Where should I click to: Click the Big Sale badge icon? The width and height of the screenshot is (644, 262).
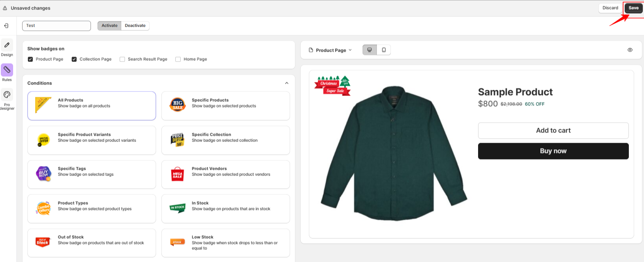click(177, 105)
